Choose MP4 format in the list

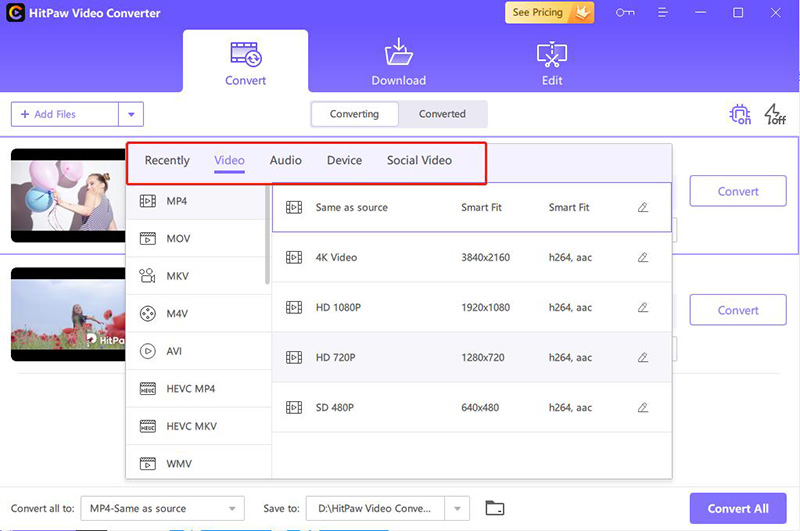pyautogui.click(x=198, y=201)
